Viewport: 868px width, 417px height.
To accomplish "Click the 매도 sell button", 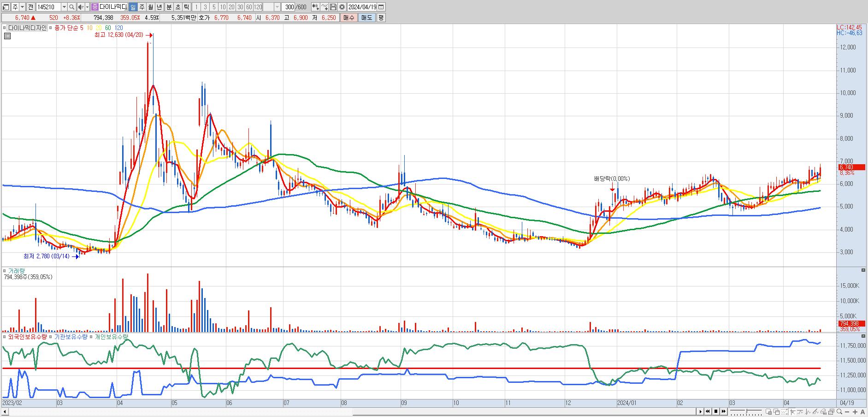I will point(366,18).
